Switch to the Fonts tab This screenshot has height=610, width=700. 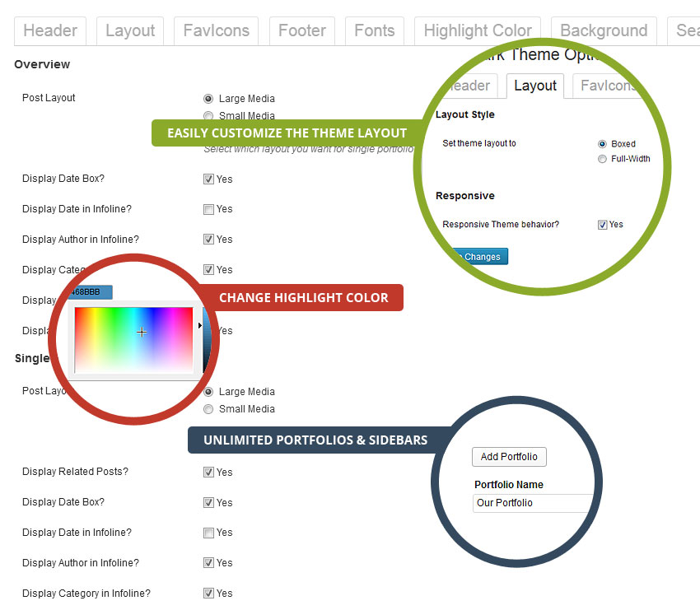click(374, 30)
